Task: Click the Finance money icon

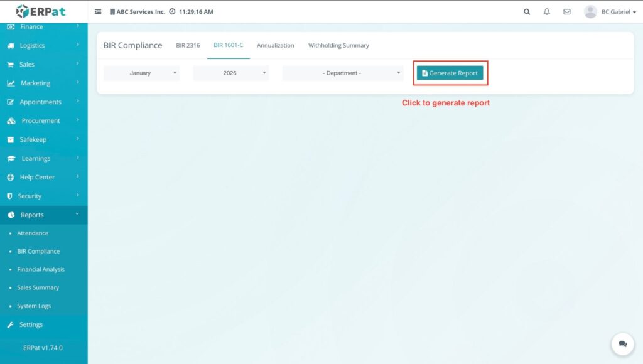Action: [x=11, y=26]
